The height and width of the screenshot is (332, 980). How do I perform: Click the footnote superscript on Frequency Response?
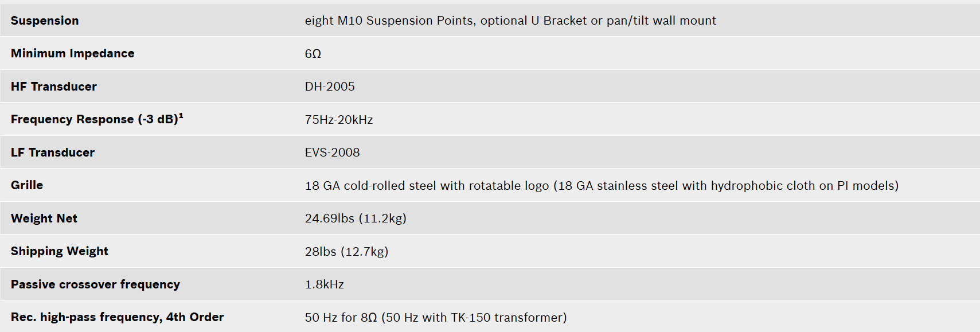pos(181,116)
